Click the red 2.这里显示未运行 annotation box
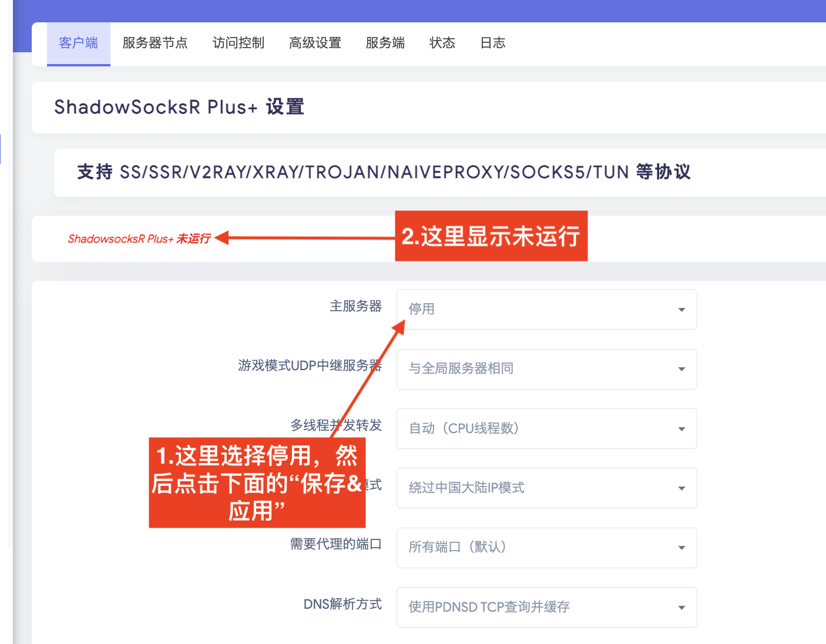Screen dimensions: 826x644 coord(491,236)
